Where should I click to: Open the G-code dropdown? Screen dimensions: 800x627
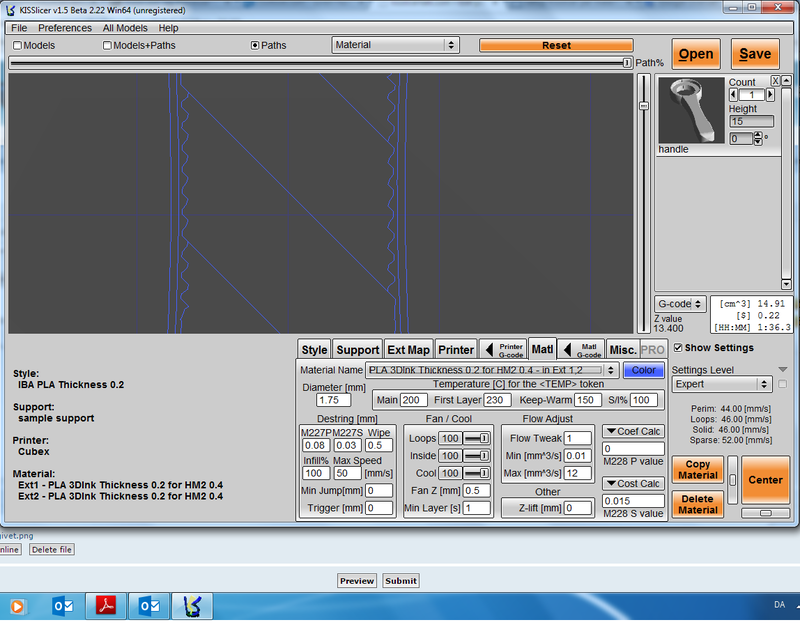point(680,304)
